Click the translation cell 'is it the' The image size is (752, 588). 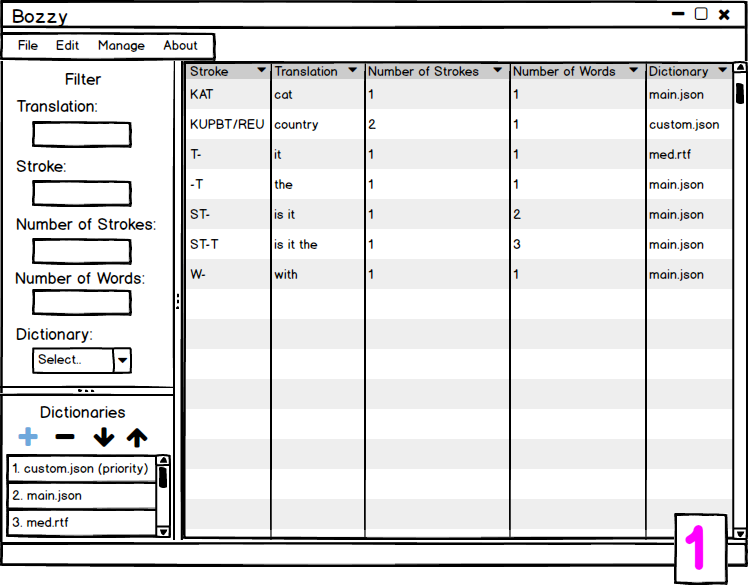317,244
